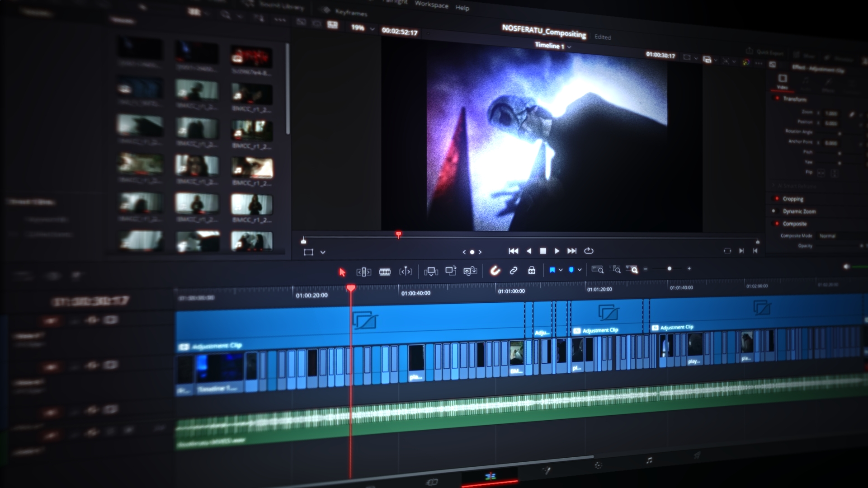The width and height of the screenshot is (868, 488).
Task: Click the Mark Out icon below viewer
Action: coord(755,251)
